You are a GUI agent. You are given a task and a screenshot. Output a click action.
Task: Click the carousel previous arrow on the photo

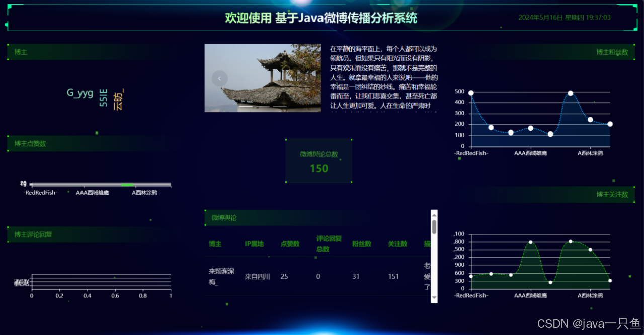click(x=220, y=78)
